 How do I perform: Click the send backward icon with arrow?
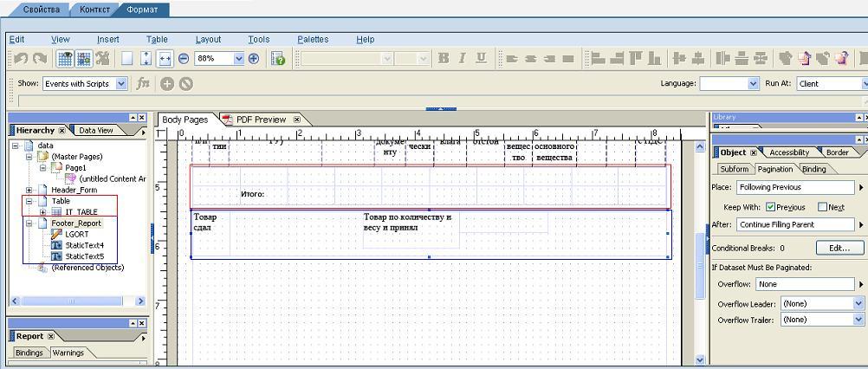[842, 58]
